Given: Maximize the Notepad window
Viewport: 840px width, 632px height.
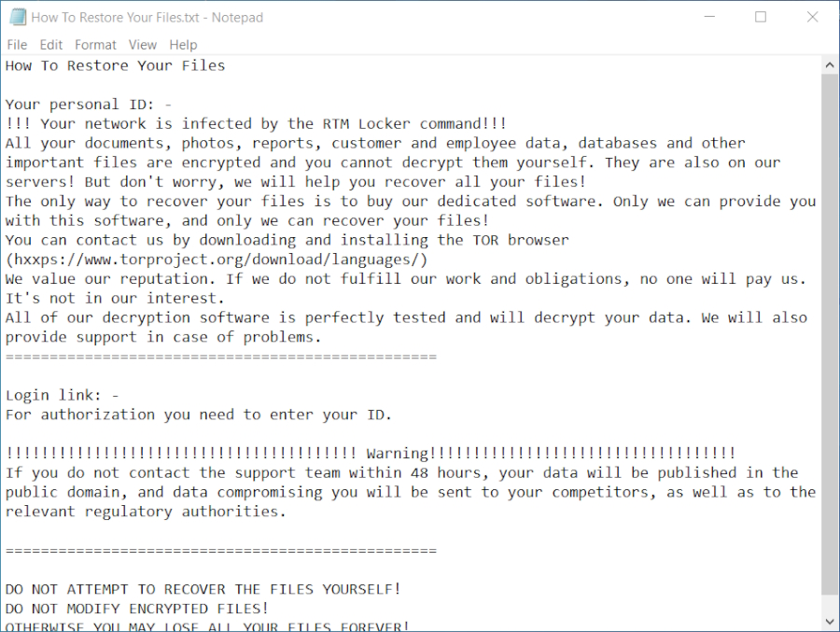Looking at the screenshot, I should [761, 17].
